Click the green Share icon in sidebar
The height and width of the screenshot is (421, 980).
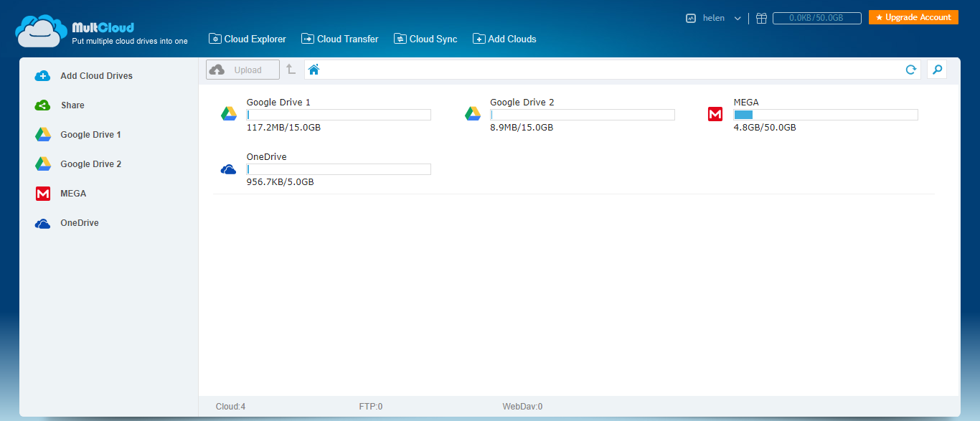coord(43,105)
